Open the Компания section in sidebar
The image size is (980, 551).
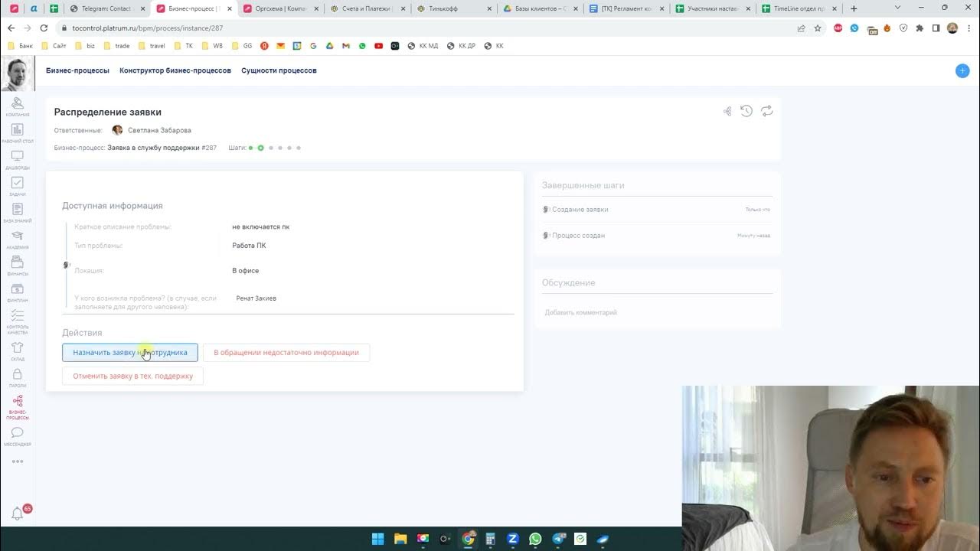pos(18,106)
